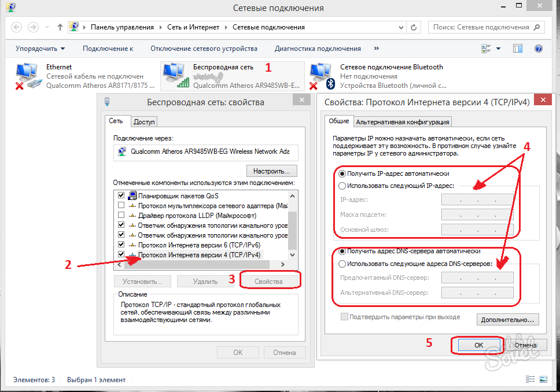Switch to Альтернативная конфигурация tab
Screen dimensions: 560x392
coord(403,122)
